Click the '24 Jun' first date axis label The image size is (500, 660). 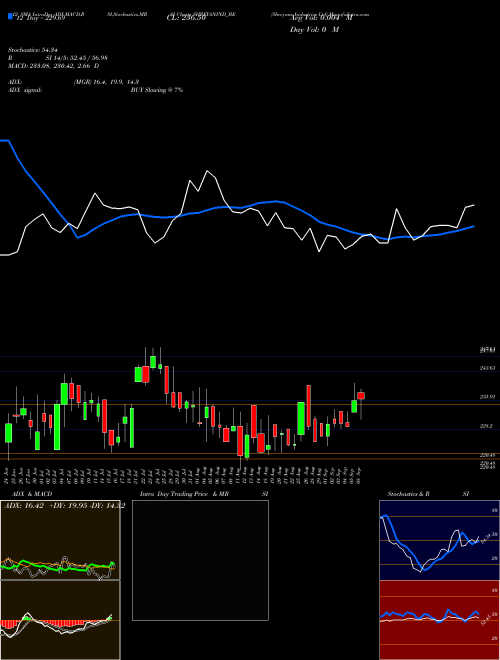7,475
